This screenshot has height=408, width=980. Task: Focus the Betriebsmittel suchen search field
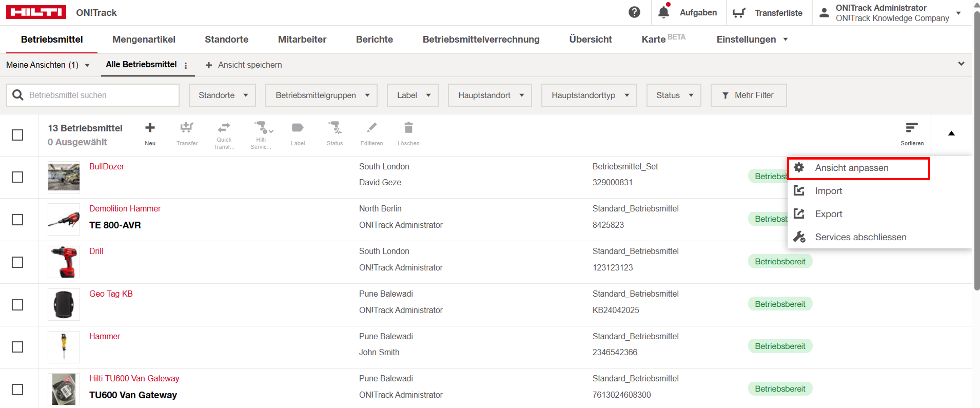(93, 95)
